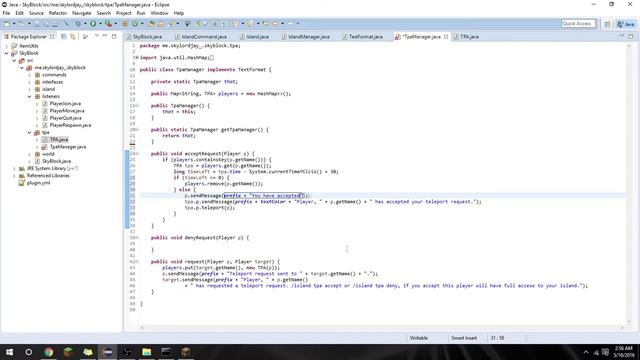Switch to the IslandCommand.java tab

(x=201, y=37)
